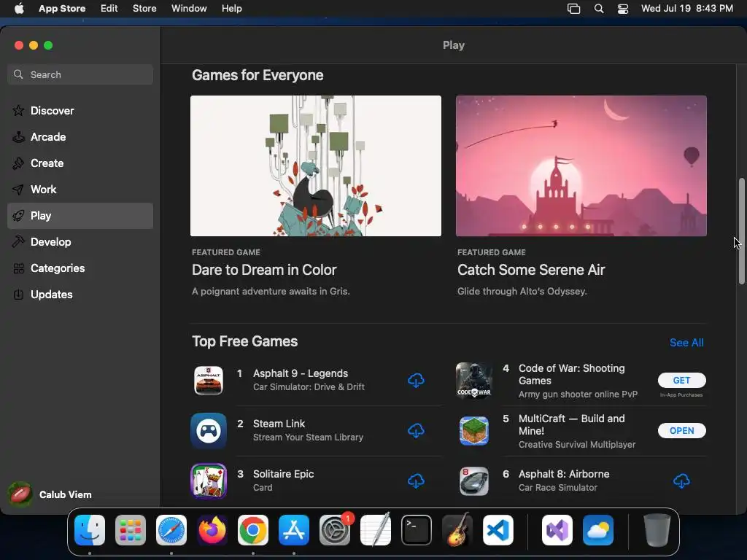
Task: Open the Help menu
Action: [x=231, y=8]
